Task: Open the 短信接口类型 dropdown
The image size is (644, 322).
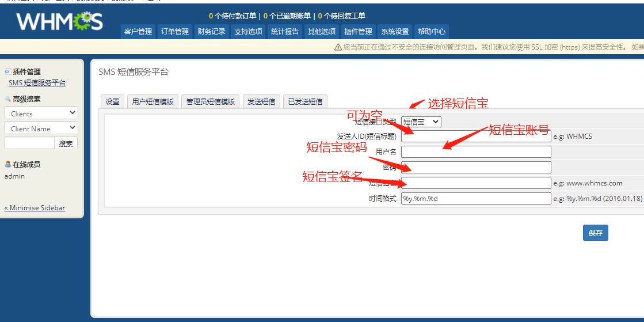Action: coord(421,122)
